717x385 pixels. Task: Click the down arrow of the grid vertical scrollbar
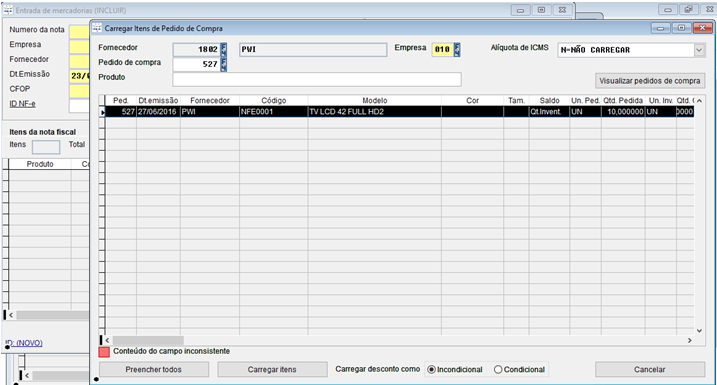pyautogui.click(x=699, y=331)
